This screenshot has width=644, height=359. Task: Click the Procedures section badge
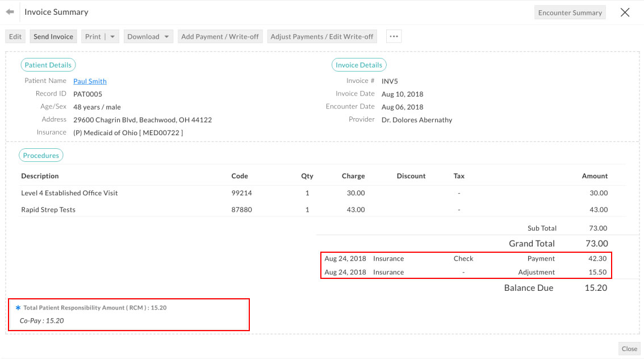(x=41, y=155)
